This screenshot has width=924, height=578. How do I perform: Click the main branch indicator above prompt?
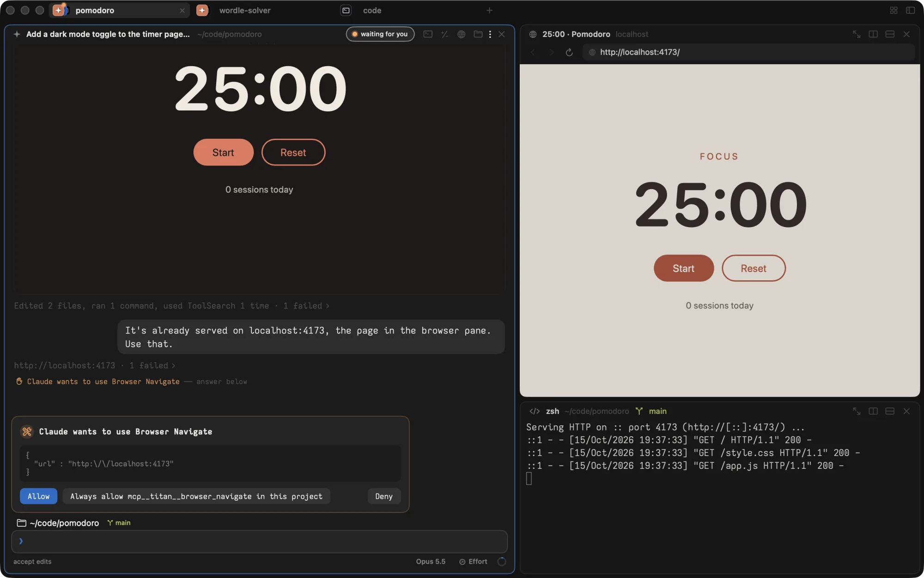click(x=119, y=523)
